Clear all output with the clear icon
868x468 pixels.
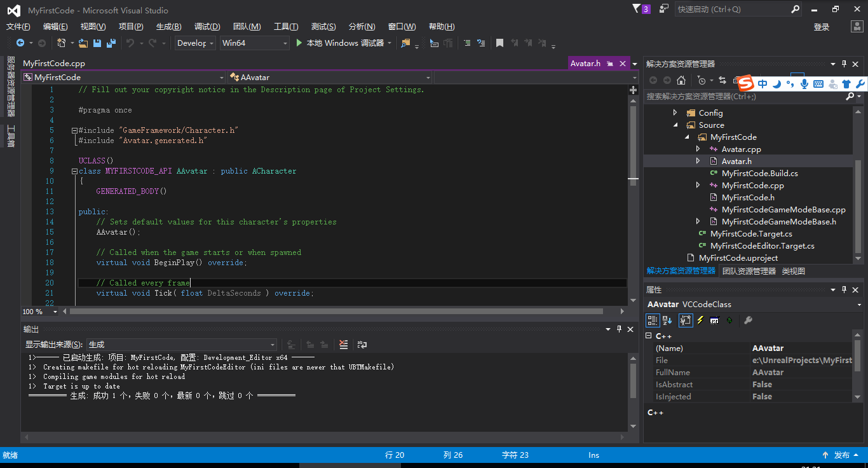click(344, 344)
